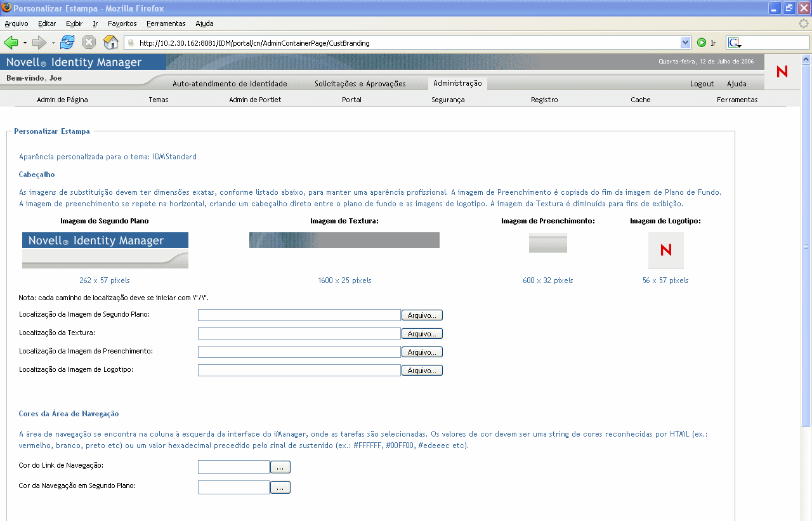Image resolution: width=812 pixels, height=521 pixels.
Task: Go to the browser home page
Action: [111, 43]
